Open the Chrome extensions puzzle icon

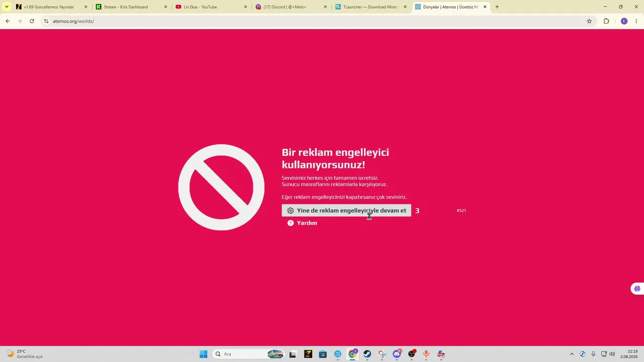[x=606, y=21]
